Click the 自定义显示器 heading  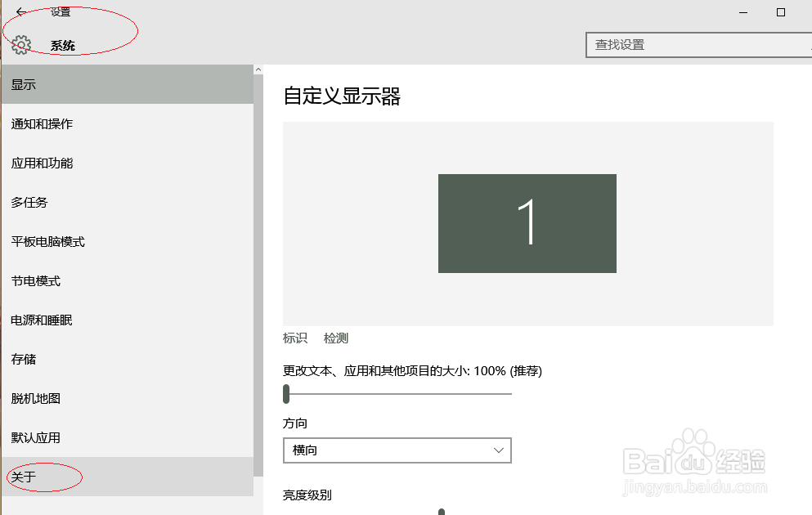342,96
